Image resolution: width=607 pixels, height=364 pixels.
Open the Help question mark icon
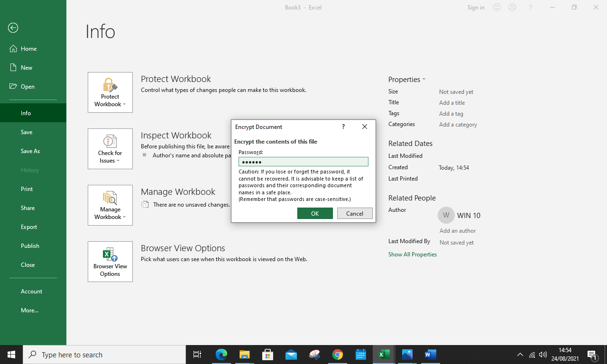pos(530,7)
